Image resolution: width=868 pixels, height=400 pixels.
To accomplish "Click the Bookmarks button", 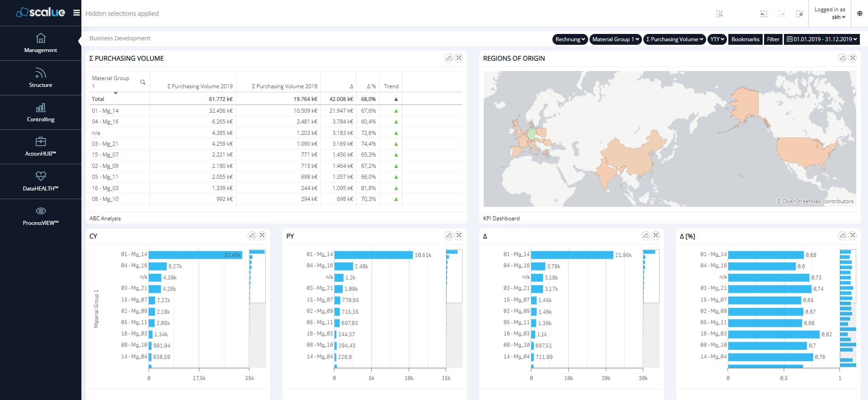I will [x=745, y=39].
